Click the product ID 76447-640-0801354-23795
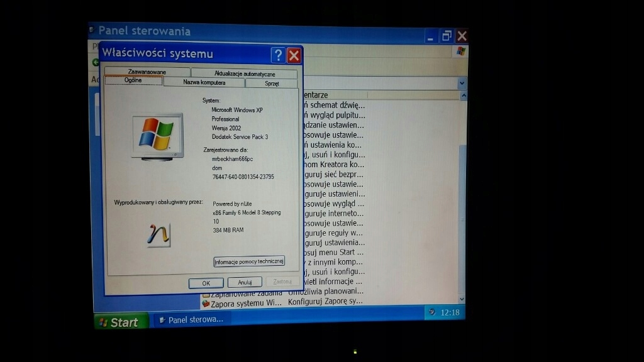Viewport: 644px width, 362px height. click(243, 177)
